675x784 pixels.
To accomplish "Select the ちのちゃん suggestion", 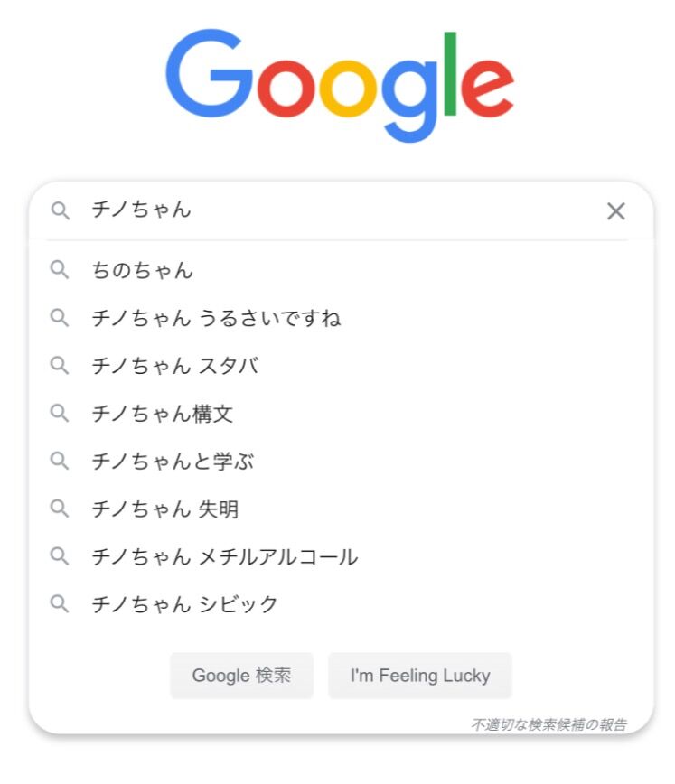I will coord(142,270).
